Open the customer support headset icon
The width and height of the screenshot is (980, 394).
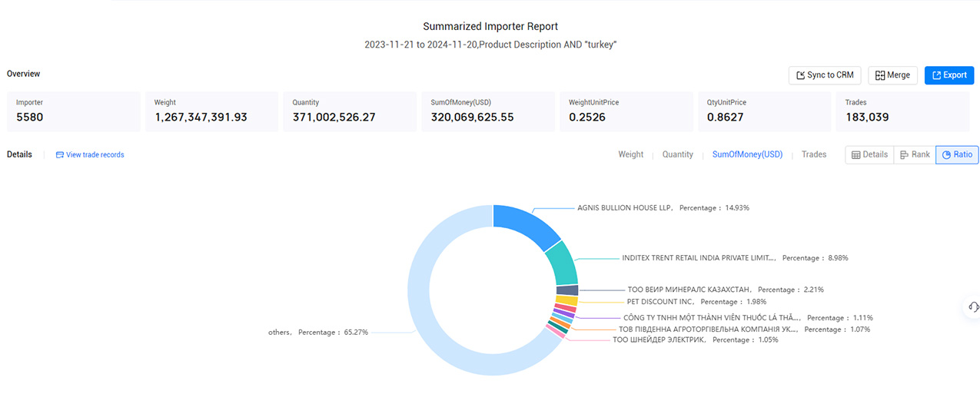(974, 306)
